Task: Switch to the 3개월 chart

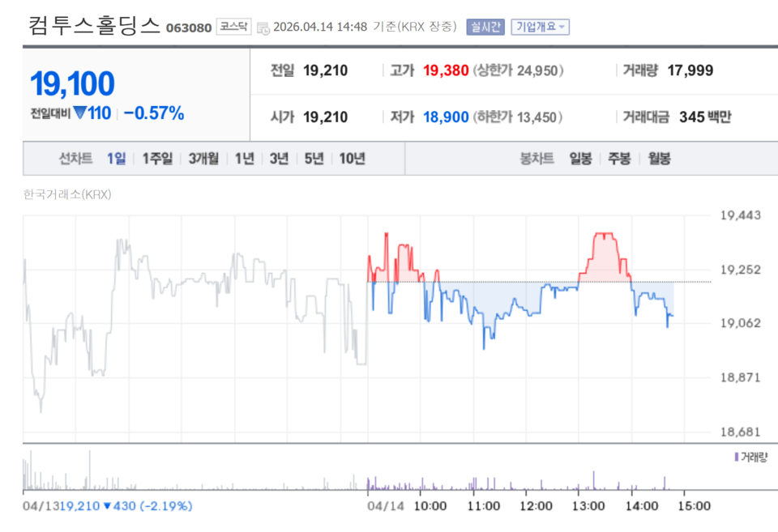Action: click(x=203, y=159)
